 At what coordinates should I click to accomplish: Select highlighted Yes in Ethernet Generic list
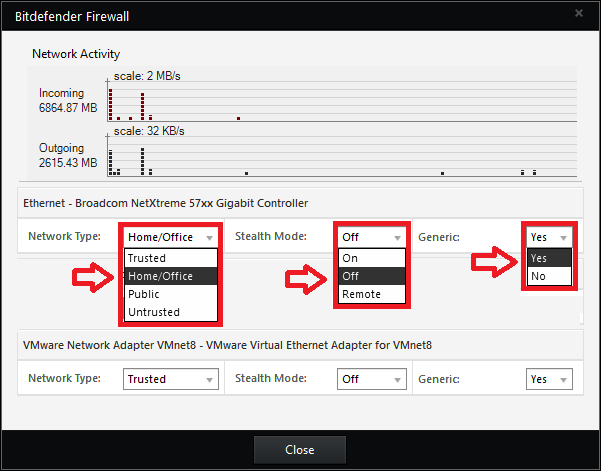click(x=549, y=258)
